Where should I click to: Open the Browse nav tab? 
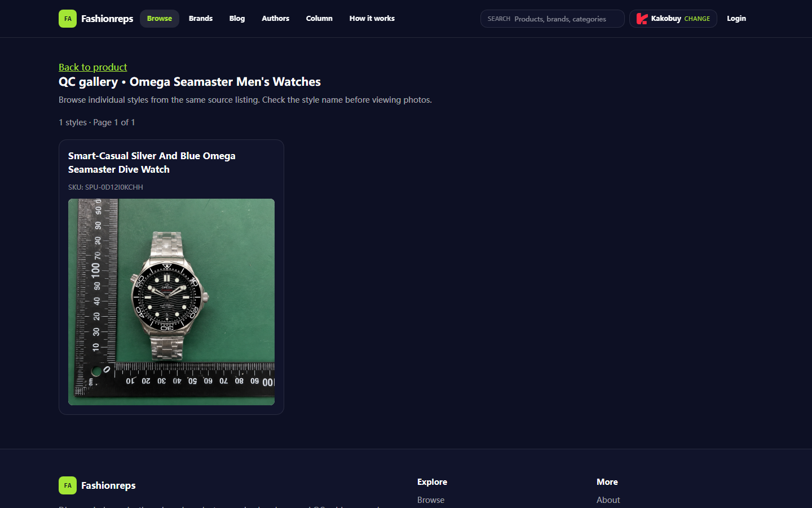pyautogui.click(x=160, y=19)
